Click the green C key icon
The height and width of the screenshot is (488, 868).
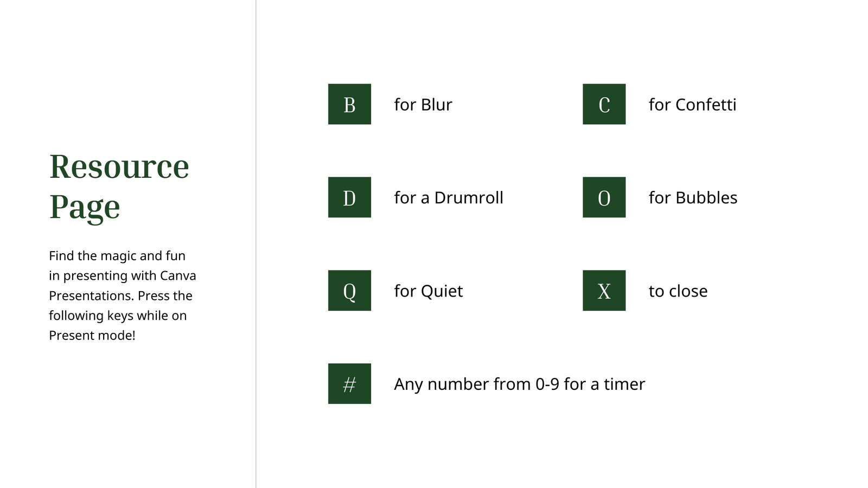(x=604, y=104)
